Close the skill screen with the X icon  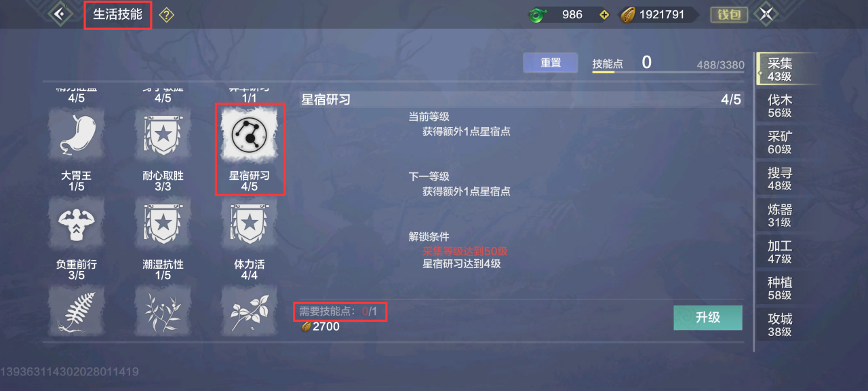pyautogui.click(x=766, y=14)
